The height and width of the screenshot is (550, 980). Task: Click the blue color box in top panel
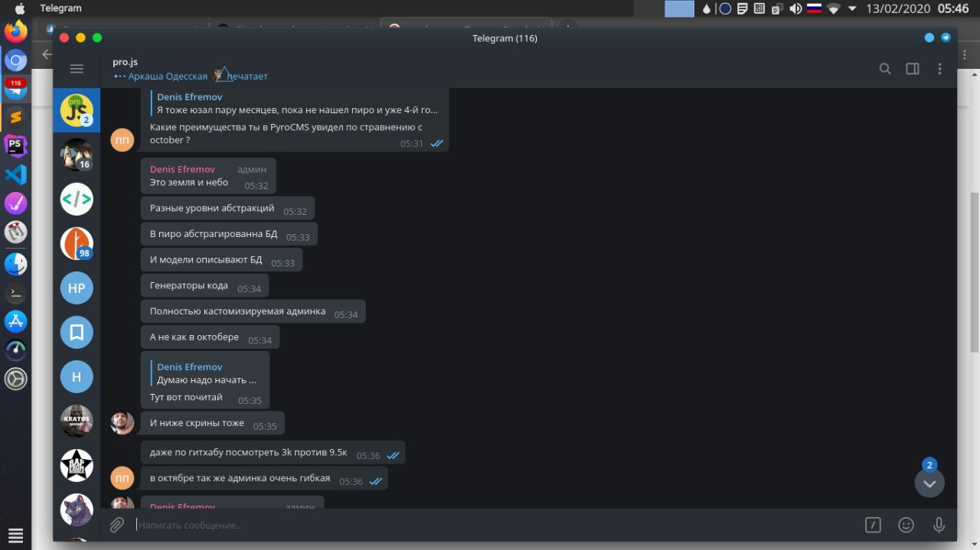(x=679, y=8)
